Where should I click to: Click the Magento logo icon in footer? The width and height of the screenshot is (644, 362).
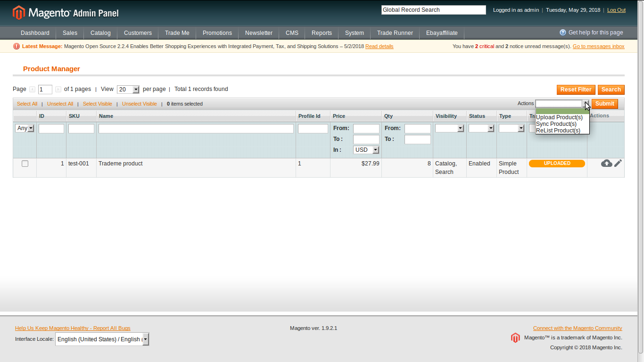[515, 337]
